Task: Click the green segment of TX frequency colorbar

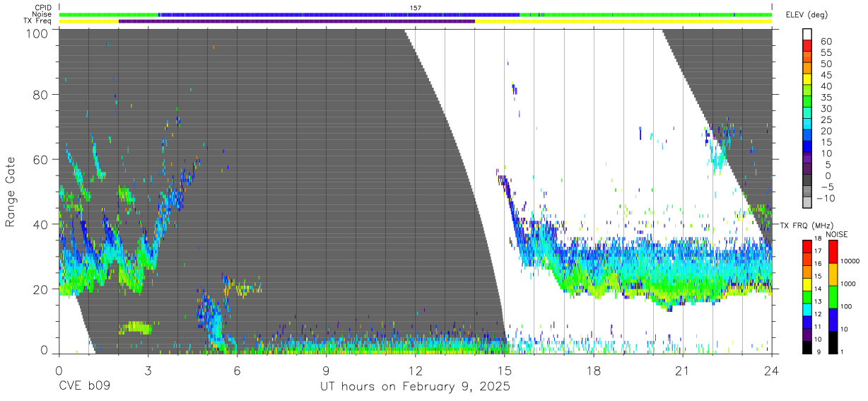Action: [x=807, y=296]
